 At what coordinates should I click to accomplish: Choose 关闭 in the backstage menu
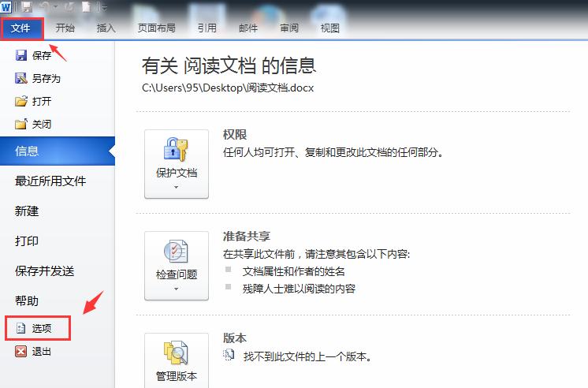pos(33,124)
